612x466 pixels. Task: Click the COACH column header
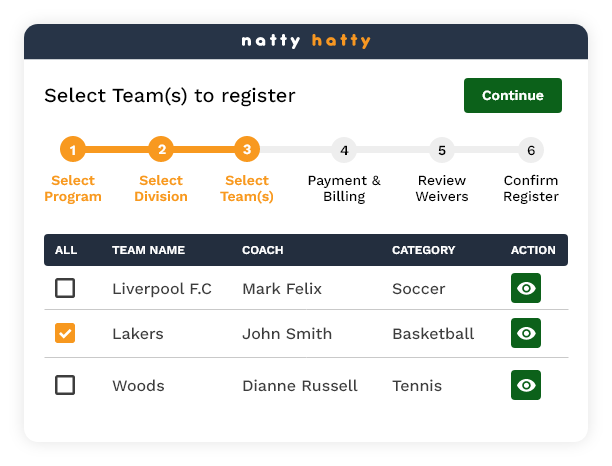point(263,250)
